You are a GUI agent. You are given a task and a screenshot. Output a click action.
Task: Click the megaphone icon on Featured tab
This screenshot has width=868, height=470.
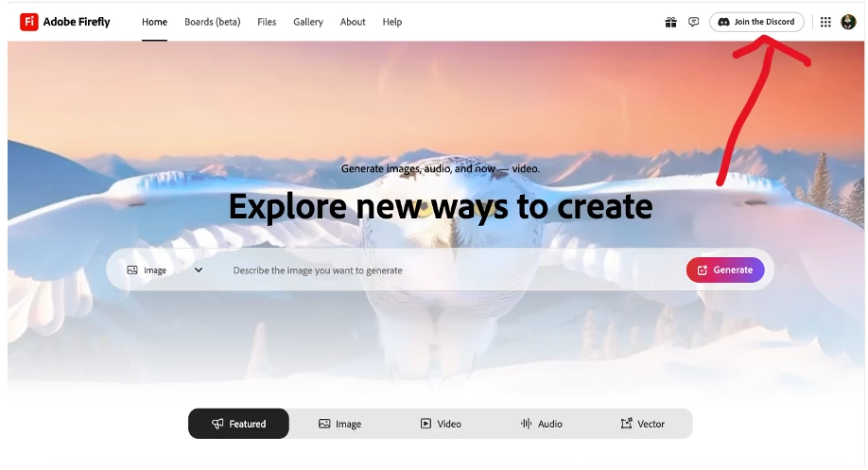[217, 424]
